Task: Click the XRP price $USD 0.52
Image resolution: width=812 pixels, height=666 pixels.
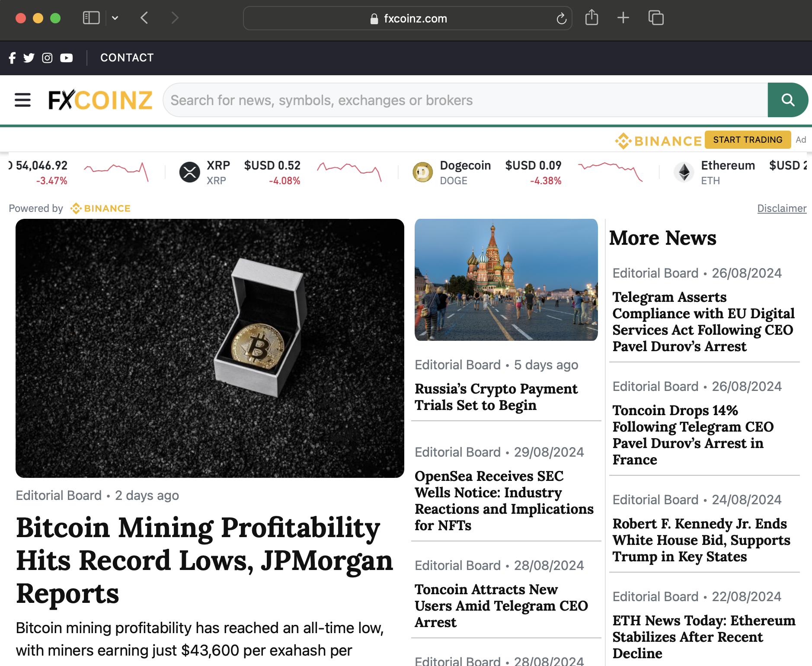Action: pos(272,166)
